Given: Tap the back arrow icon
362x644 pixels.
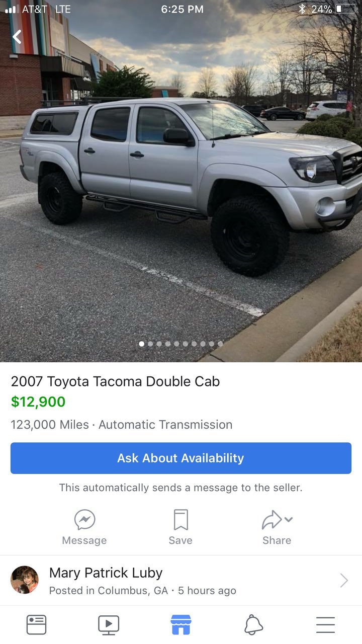Looking at the screenshot, I should point(17,37).
